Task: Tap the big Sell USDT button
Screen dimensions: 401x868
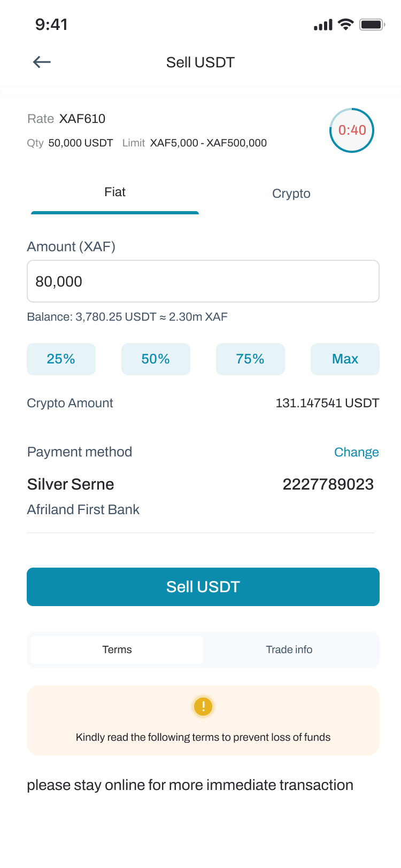Action: point(203,587)
